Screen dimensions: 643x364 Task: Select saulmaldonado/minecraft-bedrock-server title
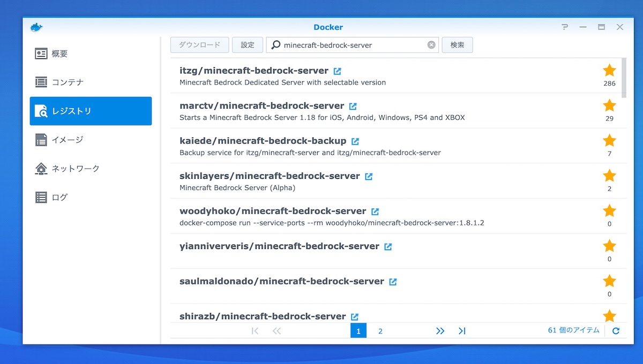click(x=282, y=281)
